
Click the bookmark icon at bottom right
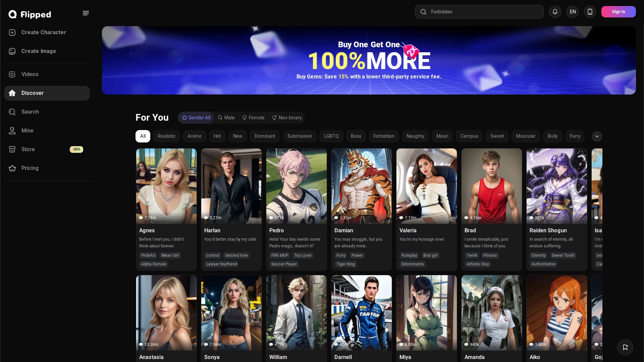[625, 347]
